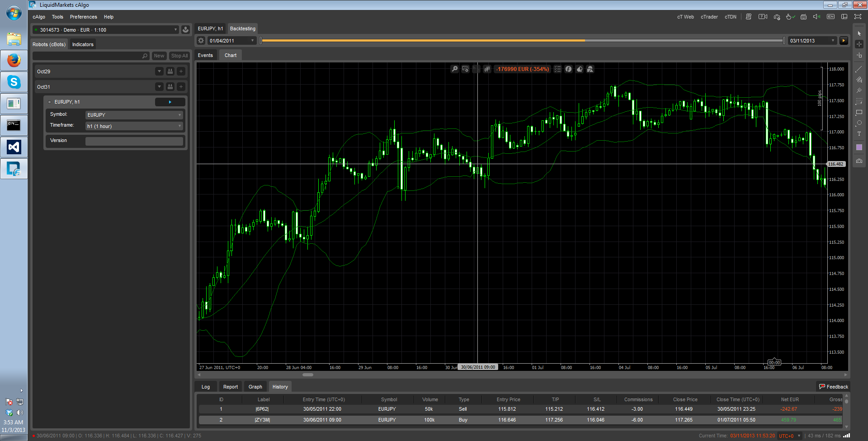
Task: Toggle the panel layout icon
Action: click(x=844, y=17)
